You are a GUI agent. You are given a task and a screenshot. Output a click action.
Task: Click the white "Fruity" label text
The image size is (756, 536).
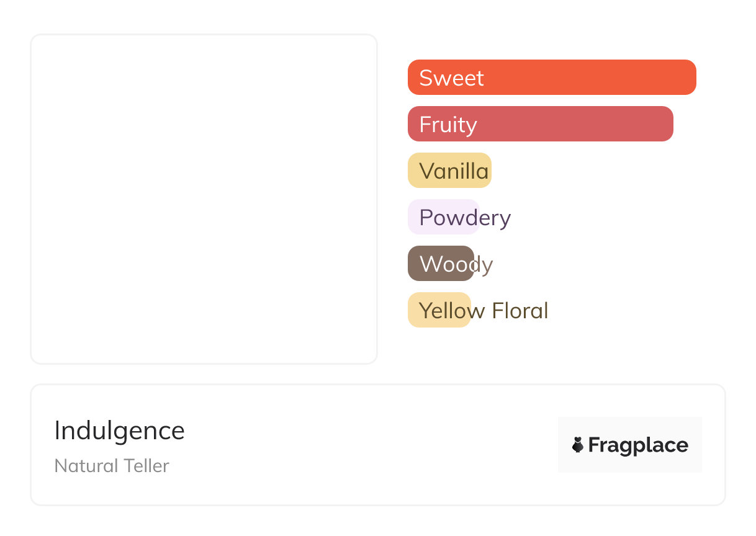pyautogui.click(x=448, y=125)
